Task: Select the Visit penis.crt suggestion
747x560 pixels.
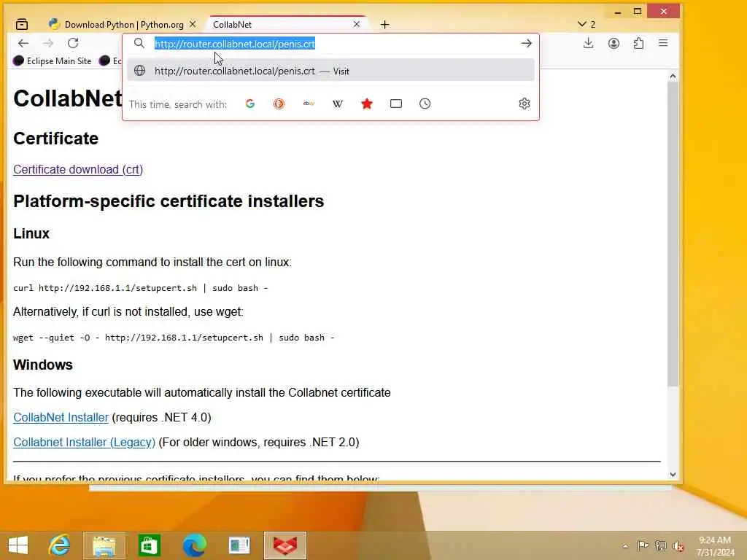Action: [330, 71]
